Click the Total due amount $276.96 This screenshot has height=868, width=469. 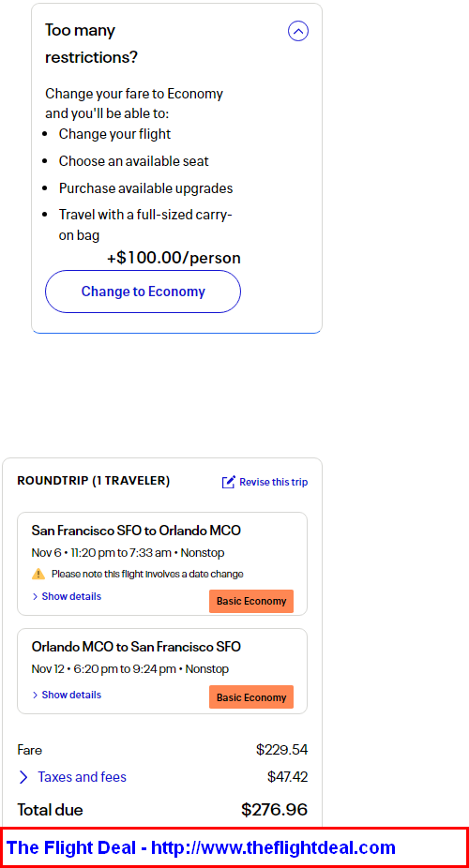[275, 810]
